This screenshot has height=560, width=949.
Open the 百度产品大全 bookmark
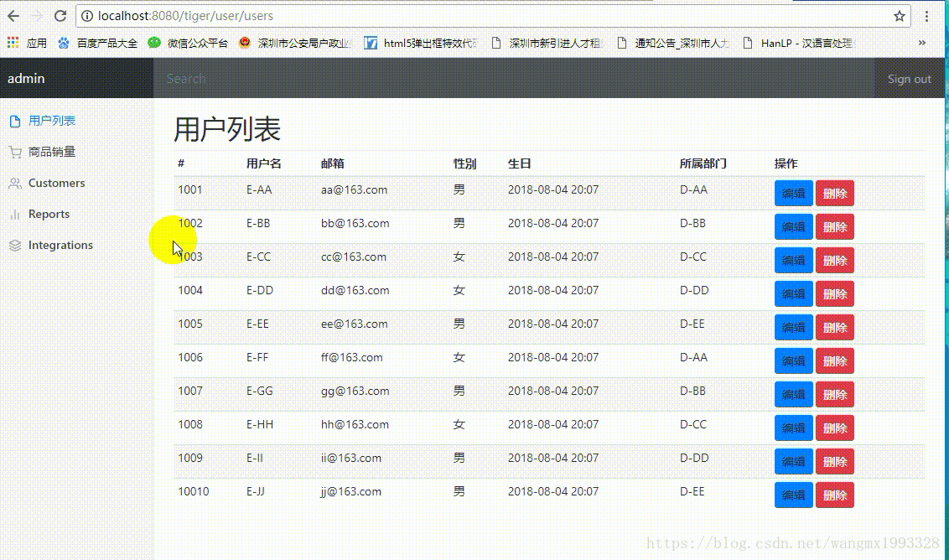(97, 43)
